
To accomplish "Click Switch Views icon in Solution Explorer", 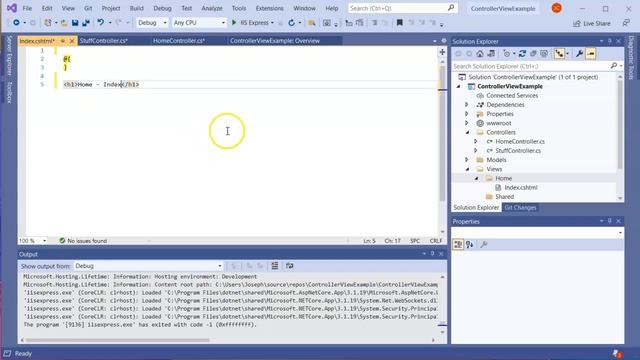I will tap(491, 53).
